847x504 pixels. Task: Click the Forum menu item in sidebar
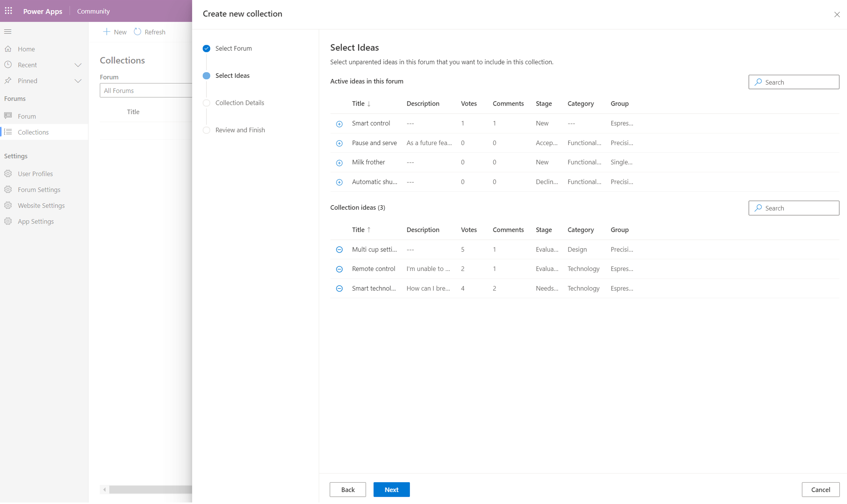click(x=26, y=115)
